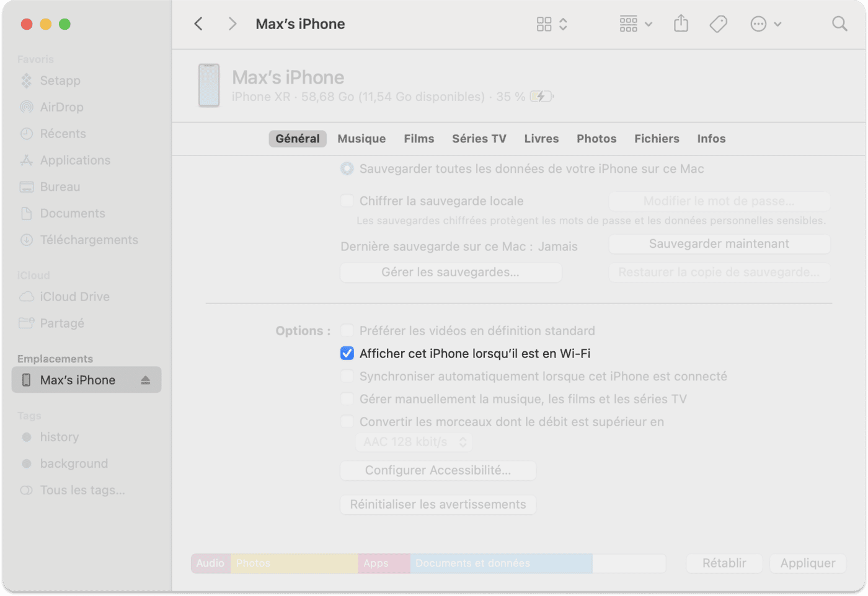Open the Partagé shared folder
The image size is (868, 596).
point(61,323)
